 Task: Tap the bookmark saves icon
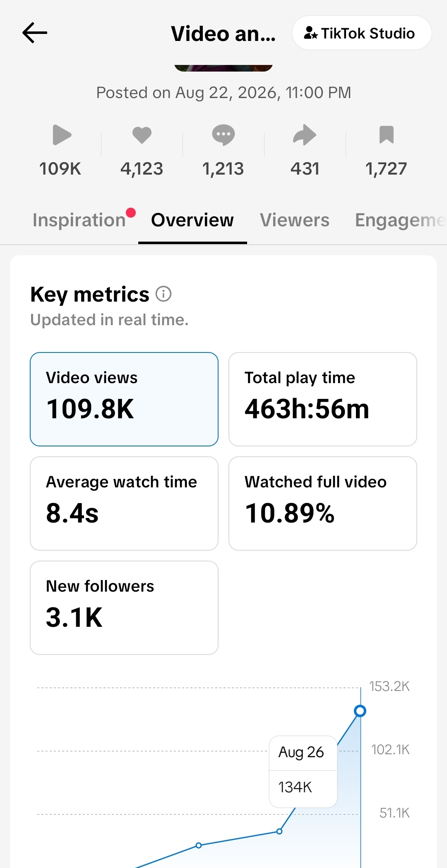pyautogui.click(x=387, y=135)
